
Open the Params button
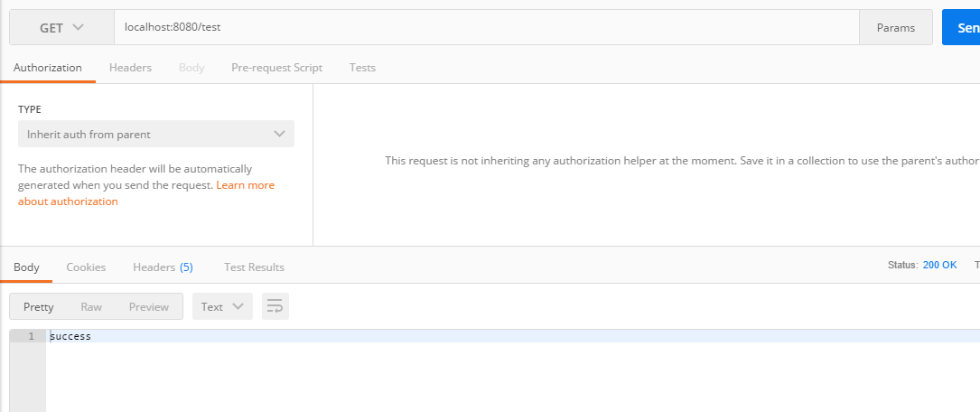coord(896,27)
